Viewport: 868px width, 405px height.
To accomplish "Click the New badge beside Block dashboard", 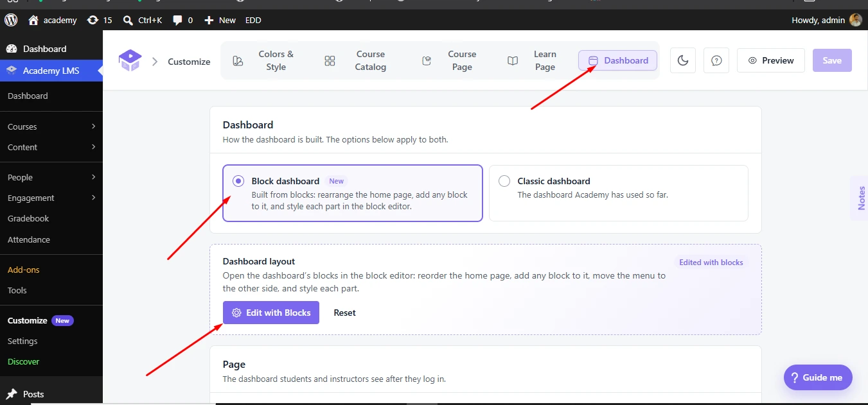I will (x=337, y=181).
